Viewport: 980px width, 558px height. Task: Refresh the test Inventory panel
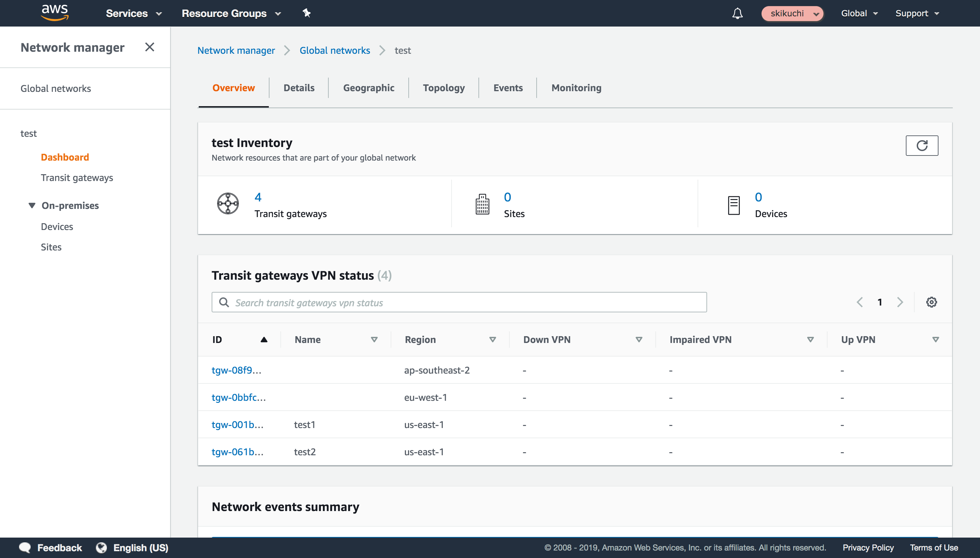pyautogui.click(x=922, y=146)
